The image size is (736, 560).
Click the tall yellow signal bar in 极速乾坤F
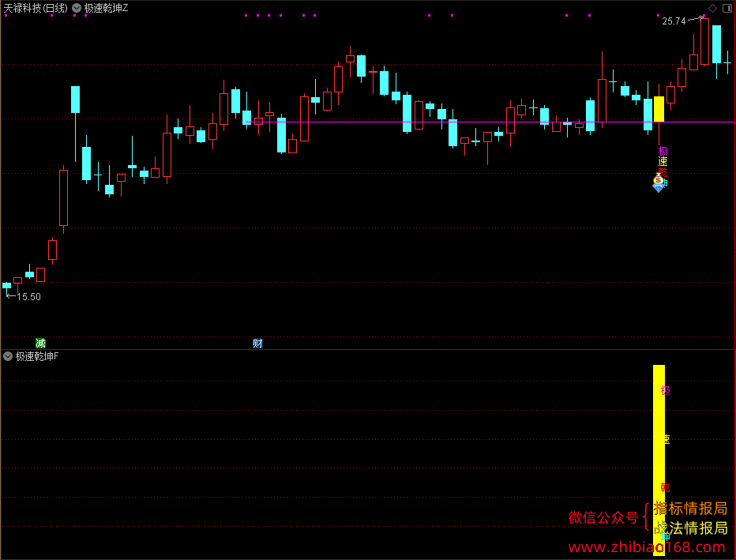pos(659,460)
